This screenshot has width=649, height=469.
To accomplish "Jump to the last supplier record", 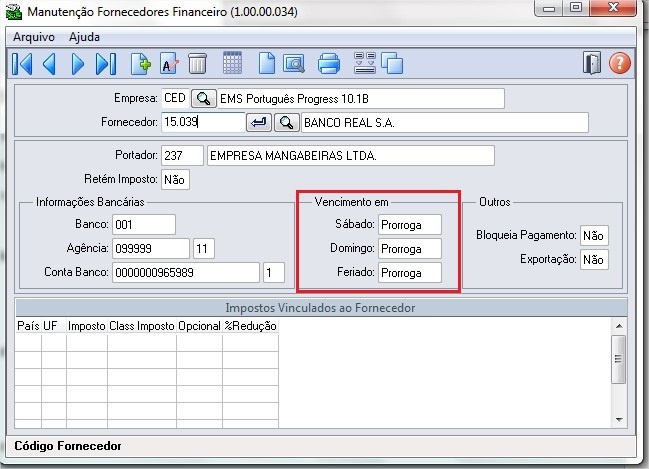I will [106, 64].
